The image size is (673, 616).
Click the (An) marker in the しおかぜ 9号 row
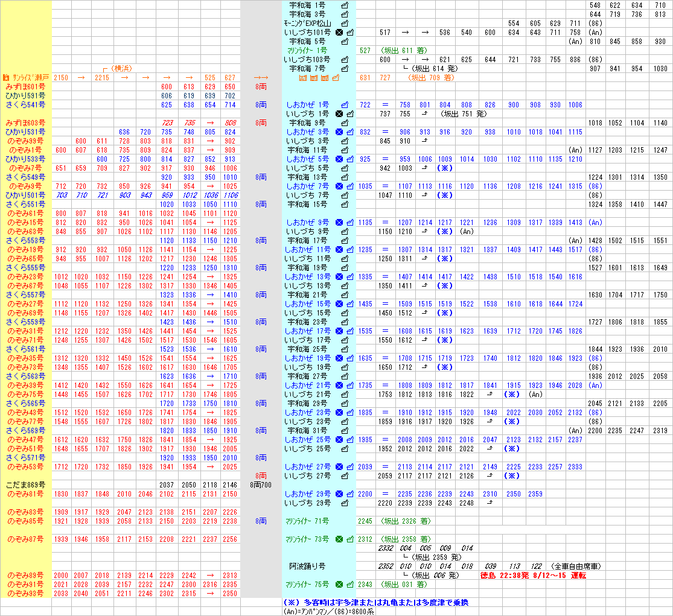(595, 223)
